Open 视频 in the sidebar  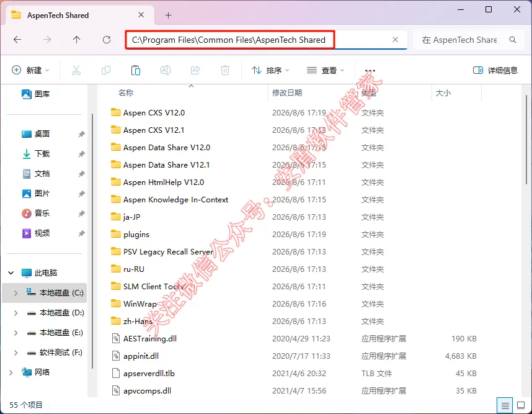point(36,233)
